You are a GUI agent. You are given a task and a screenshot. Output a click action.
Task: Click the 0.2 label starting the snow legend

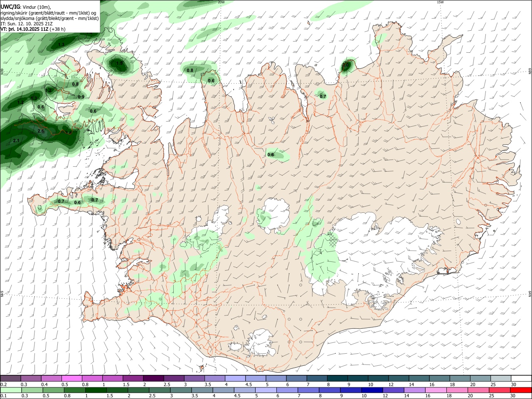(x=4, y=384)
